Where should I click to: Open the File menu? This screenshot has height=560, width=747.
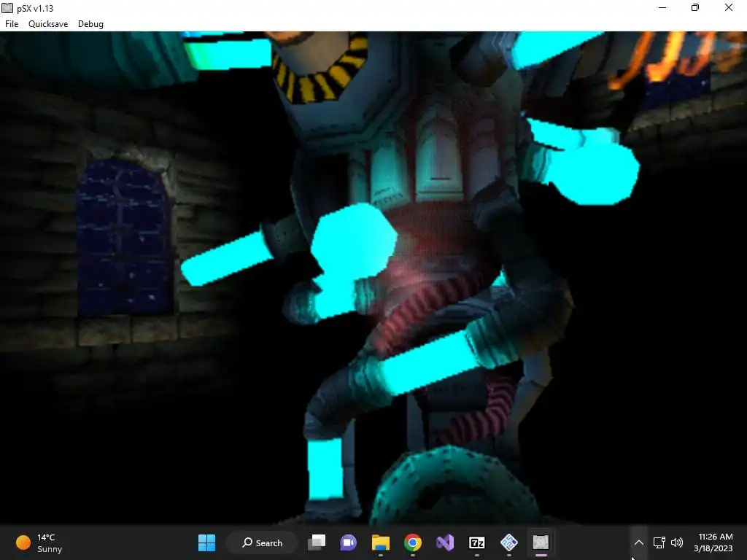click(x=12, y=24)
